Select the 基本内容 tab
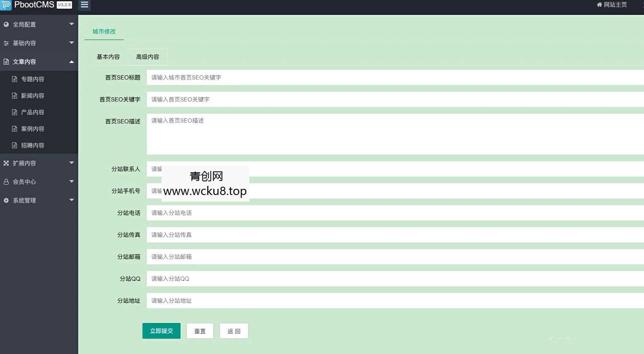The width and height of the screenshot is (644, 354). [x=108, y=57]
